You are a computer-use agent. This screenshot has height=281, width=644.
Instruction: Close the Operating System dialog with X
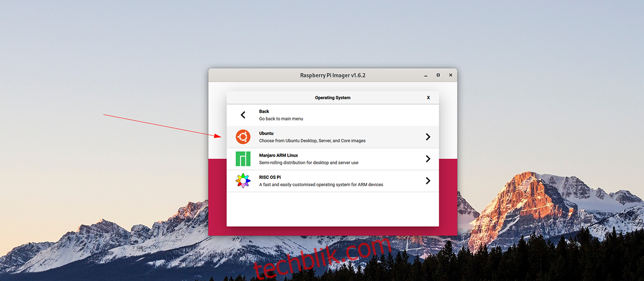pos(428,98)
